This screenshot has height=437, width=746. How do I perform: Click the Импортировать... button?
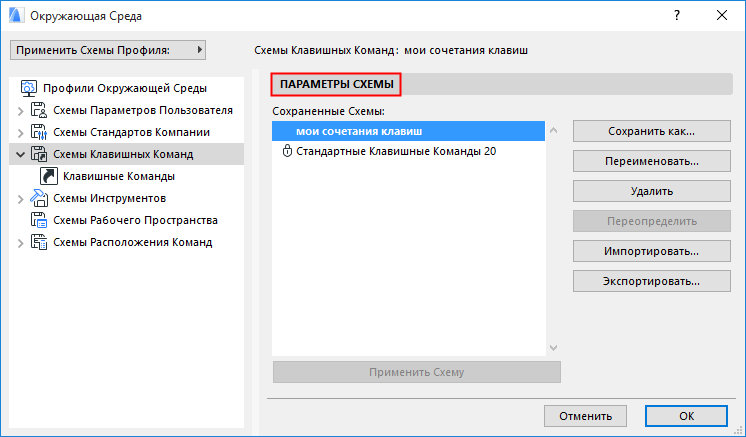point(651,251)
